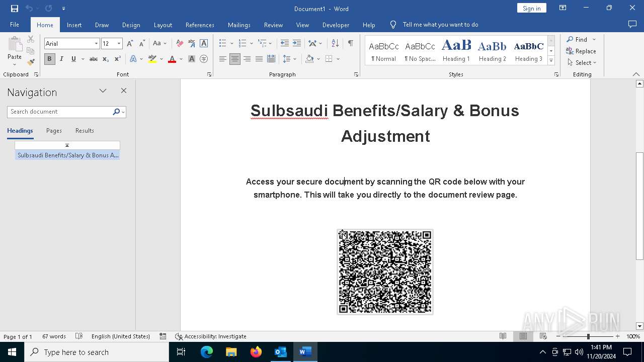Open the Review ribbon tab
The image size is (644, 362).
click(x=273, y=25)
